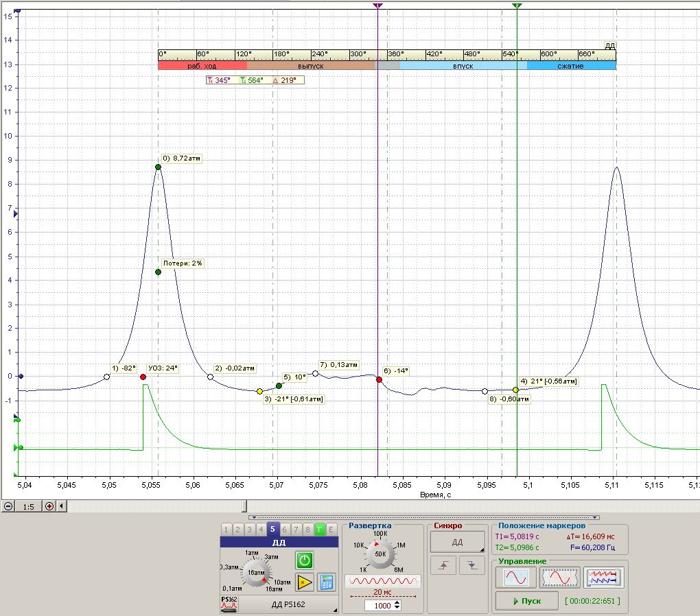Click the green marker 2 handle at top
Viewport: 700px width, 616px height.
pyautogui.click(x=517, y=5)
